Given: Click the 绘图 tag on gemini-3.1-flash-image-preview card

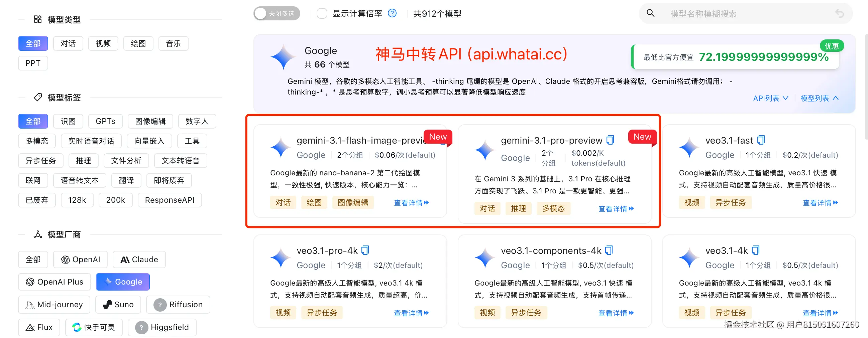Looking at the screenshot, I should [x=314, y=203].
